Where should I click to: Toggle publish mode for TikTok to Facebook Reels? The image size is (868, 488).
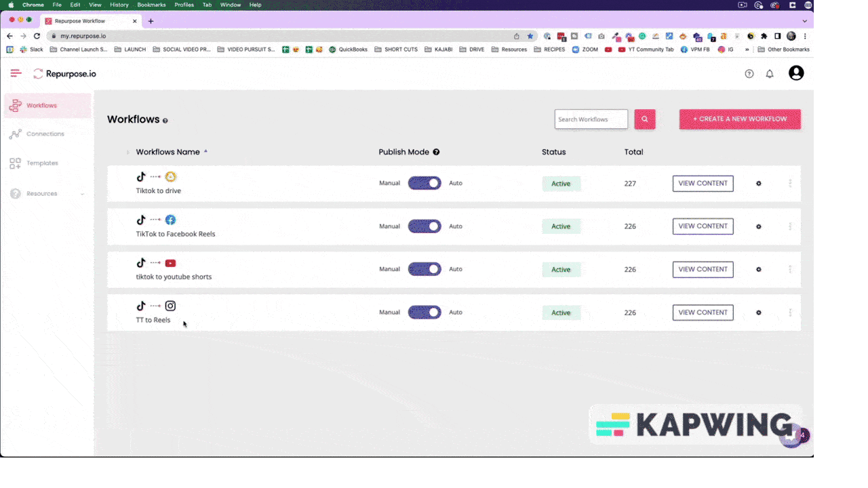click(x=425, y=226)
